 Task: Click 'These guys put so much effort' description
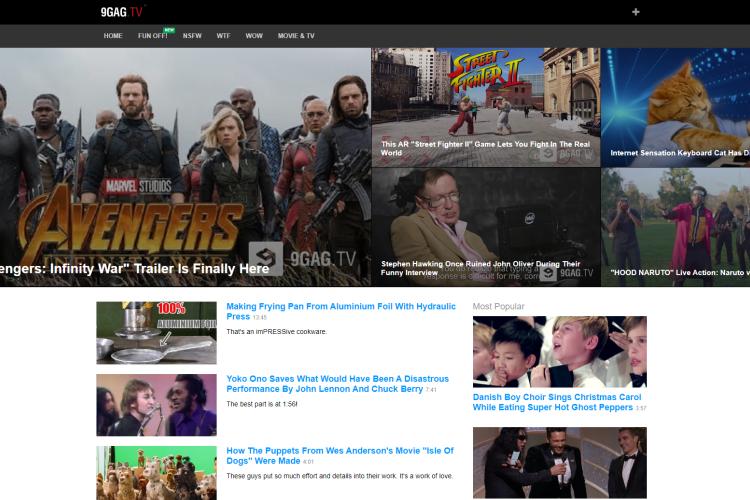340,476
